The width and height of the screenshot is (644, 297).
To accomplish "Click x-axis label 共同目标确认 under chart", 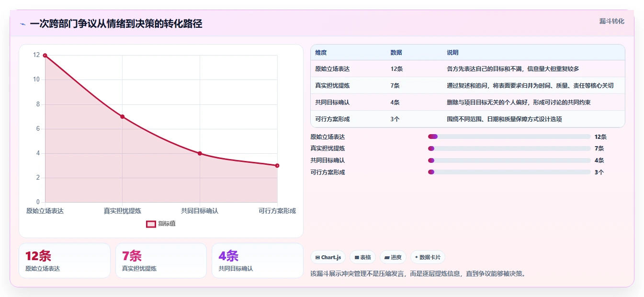I will (200, 211).
